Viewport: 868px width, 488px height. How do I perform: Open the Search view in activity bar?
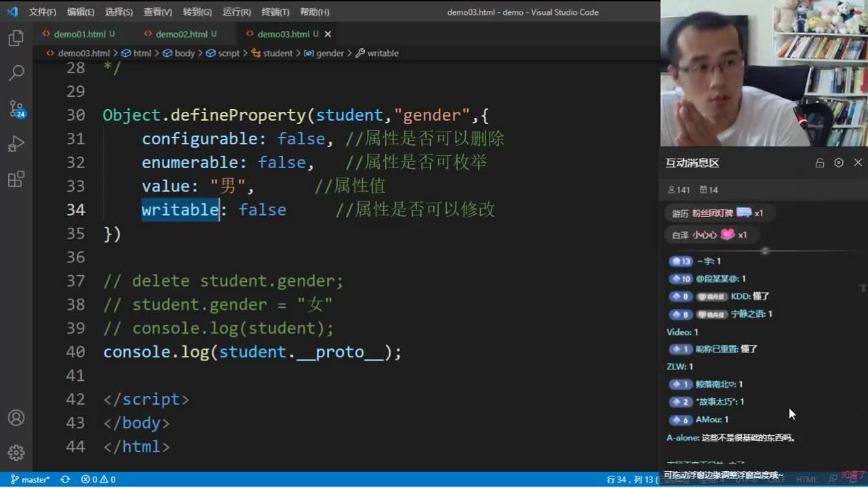(16, 73)
